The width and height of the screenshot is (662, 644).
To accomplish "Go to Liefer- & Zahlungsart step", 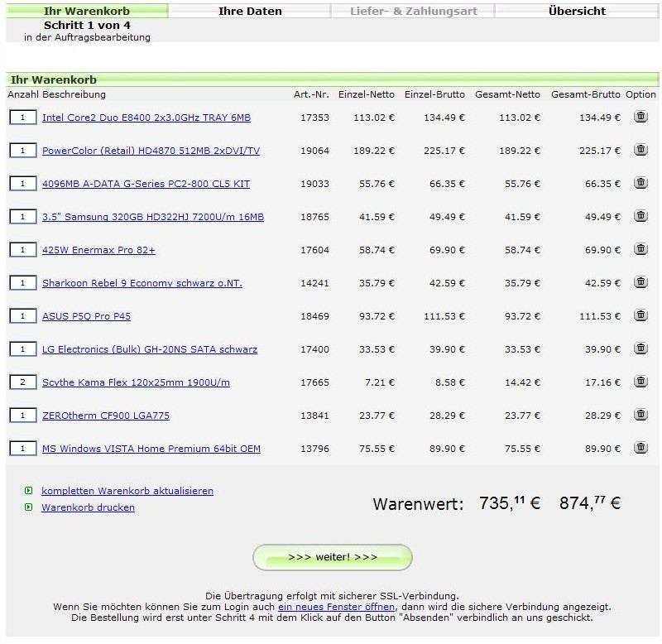I will coord(413,11).
